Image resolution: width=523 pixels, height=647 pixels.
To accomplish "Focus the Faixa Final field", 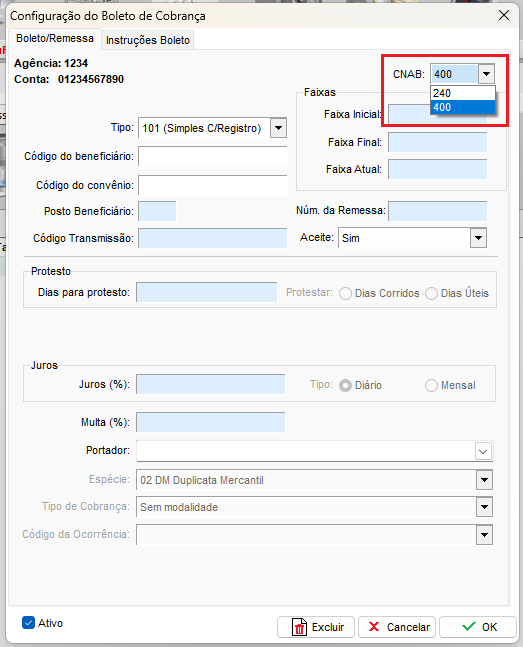I will tap(438, 142).
